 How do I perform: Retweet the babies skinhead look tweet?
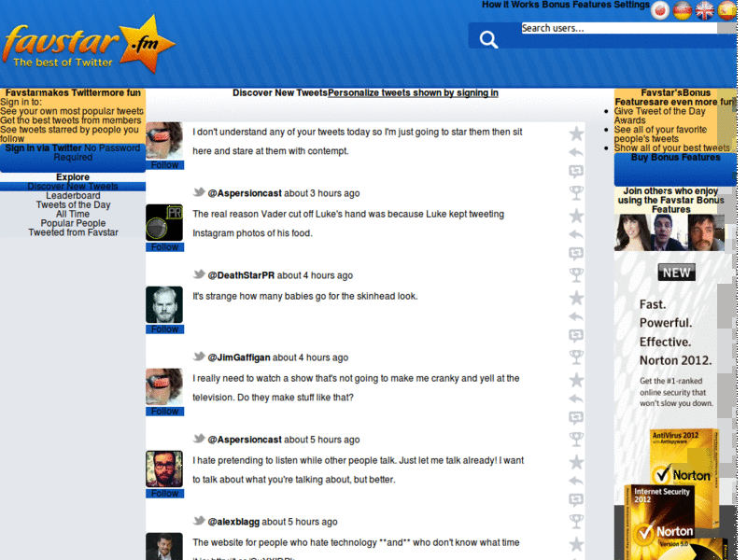click(576, 335)
